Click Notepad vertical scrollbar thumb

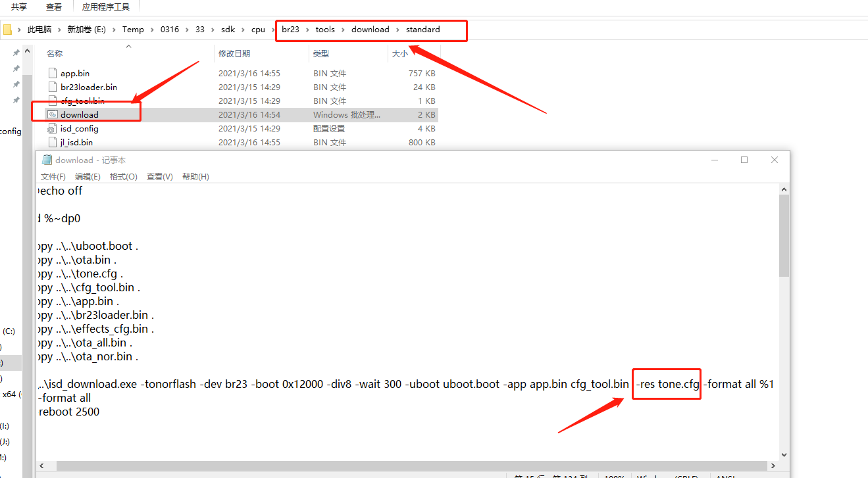784,236
